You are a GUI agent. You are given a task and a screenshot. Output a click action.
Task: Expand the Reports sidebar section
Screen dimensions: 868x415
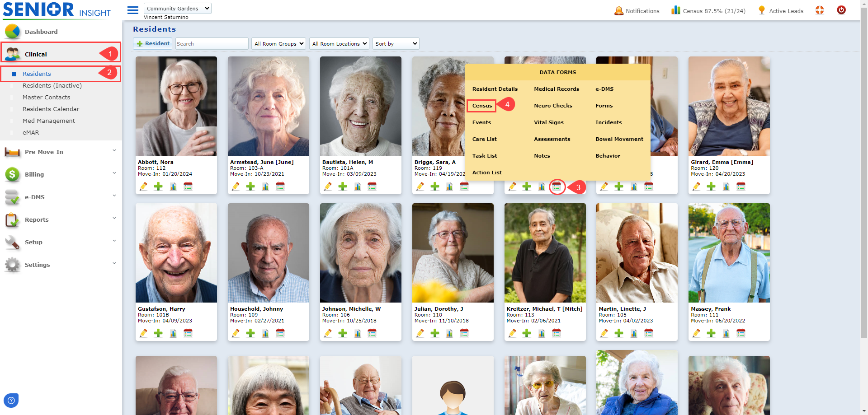(61, 219)
